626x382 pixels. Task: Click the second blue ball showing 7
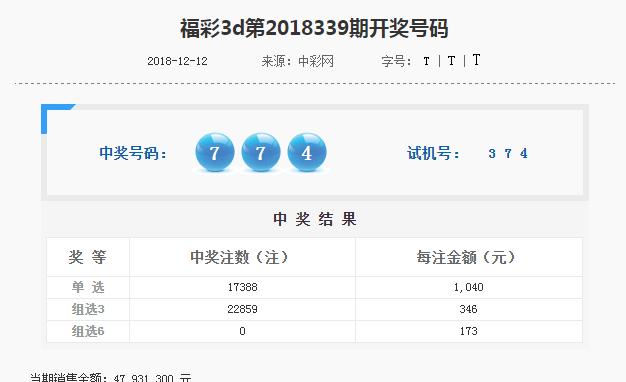pos(261,152)
